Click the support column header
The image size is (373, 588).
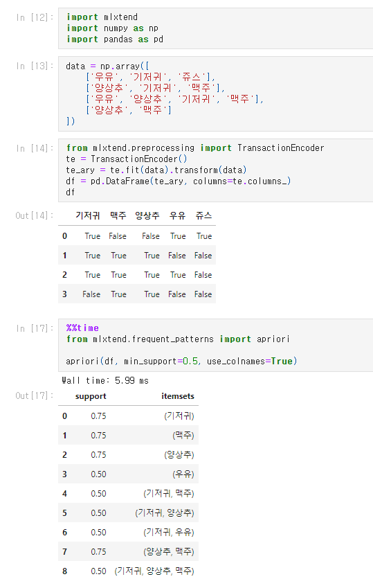(91, 396)
